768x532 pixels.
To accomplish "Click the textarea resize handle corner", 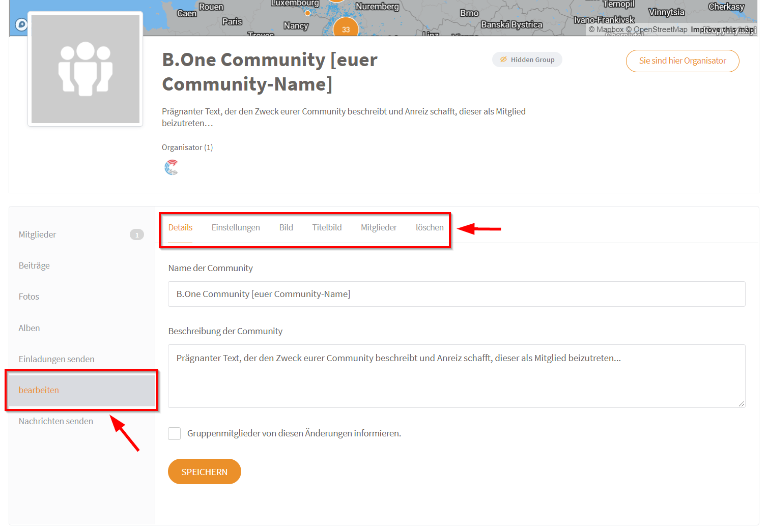I will (x=742, y=404).
